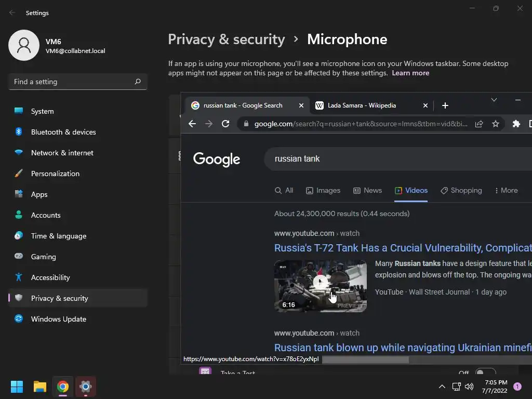Switch to Shopping search results
This screenshot has width=532, height=399.
point(461,190)
